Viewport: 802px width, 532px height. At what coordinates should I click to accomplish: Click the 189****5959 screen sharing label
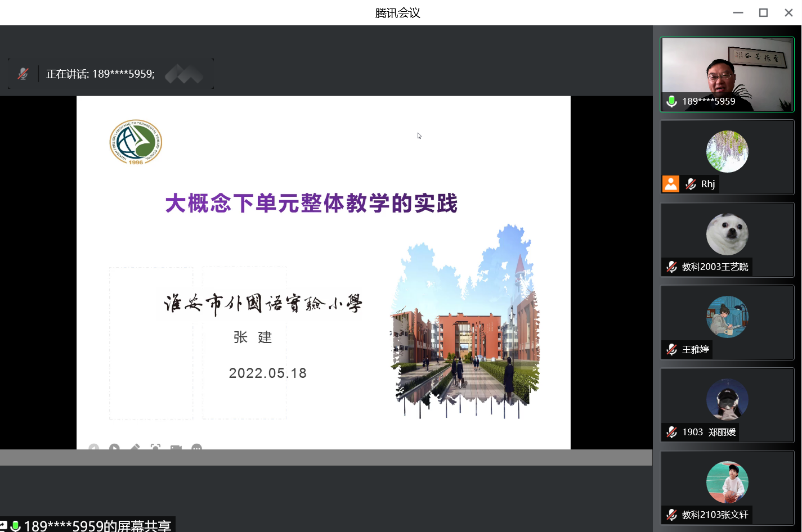[x=97, y=526]
